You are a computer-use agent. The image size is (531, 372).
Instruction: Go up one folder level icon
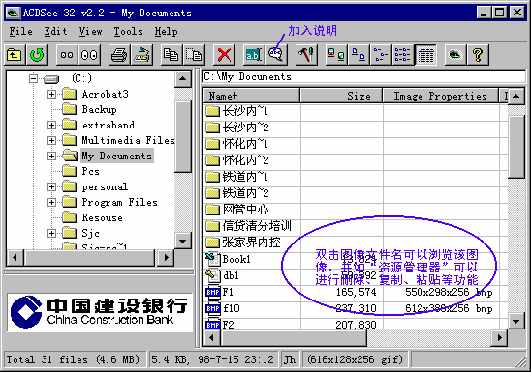(x=15, y=55)
